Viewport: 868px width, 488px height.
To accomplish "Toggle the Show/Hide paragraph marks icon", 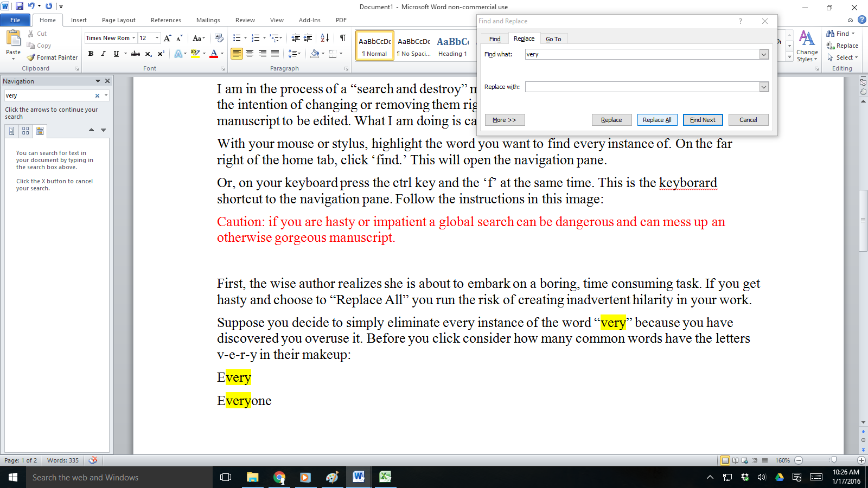I will [x=343, y=38].
